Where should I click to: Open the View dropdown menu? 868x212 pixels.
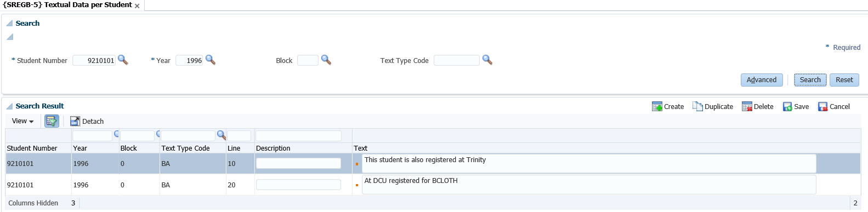(x=22, y=121)
